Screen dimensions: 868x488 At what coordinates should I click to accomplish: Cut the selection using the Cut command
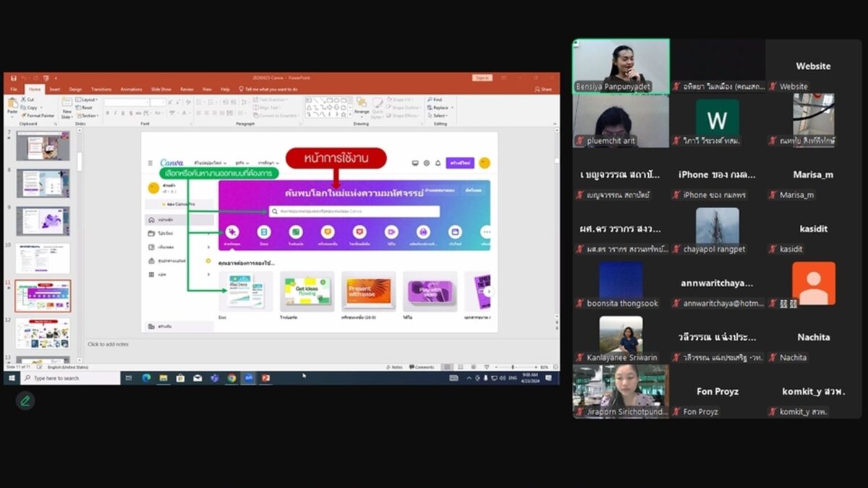(28, 100)
